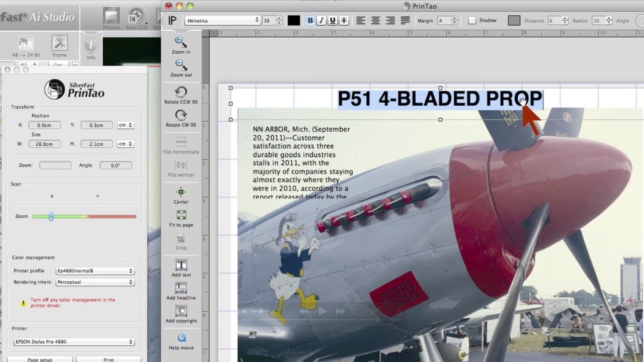Click the Zoom out magnifier icon
The image size is (644, 362).
(181, 65)
